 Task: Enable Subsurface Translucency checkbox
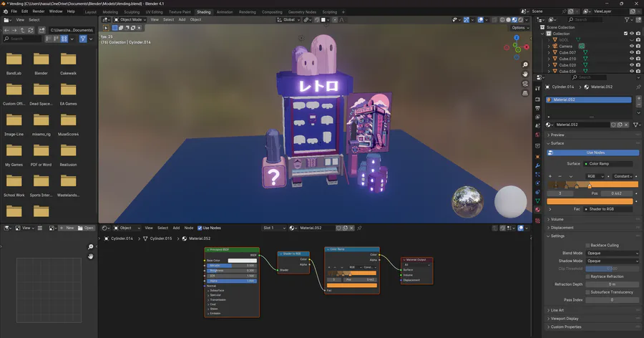[587, 292]
